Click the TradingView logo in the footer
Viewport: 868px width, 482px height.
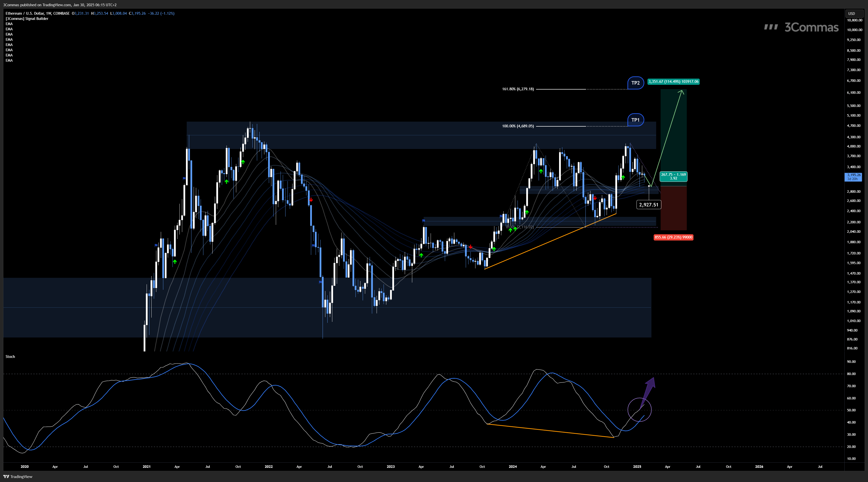(x=18, y=476)
